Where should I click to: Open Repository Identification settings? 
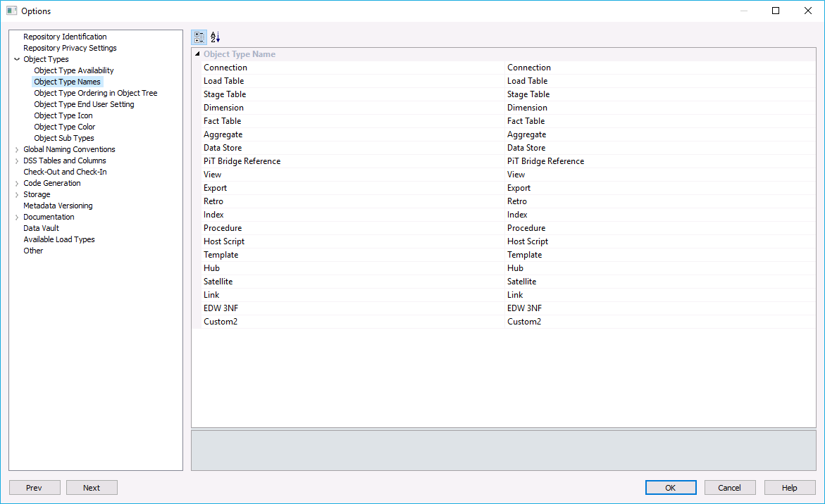pyautogui.click(x=65, y=37)
